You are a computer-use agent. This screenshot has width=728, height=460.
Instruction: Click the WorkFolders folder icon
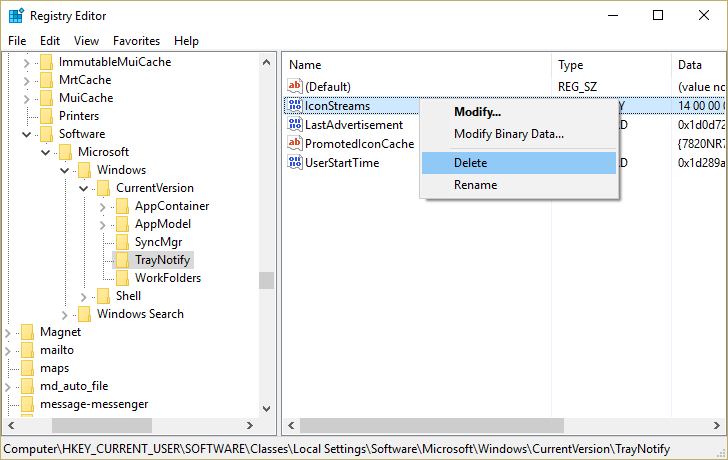coord(123,278)
